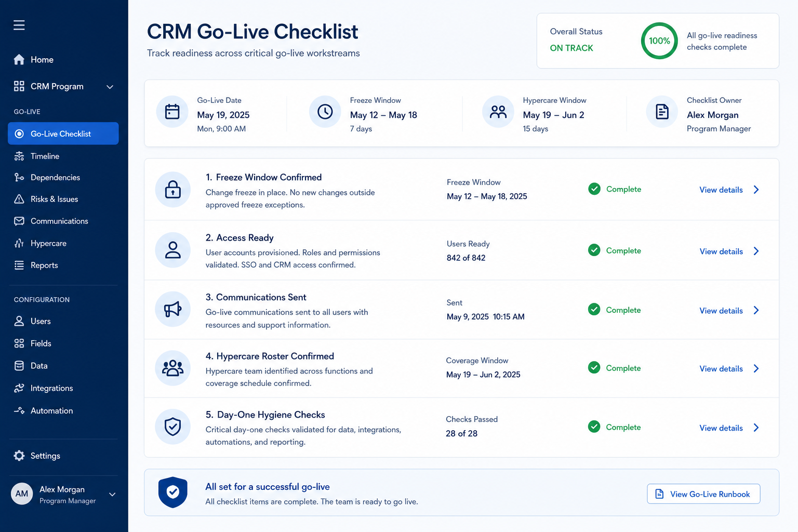
Task: Click the blue shield check banner icon
Action: pos(173,492)
